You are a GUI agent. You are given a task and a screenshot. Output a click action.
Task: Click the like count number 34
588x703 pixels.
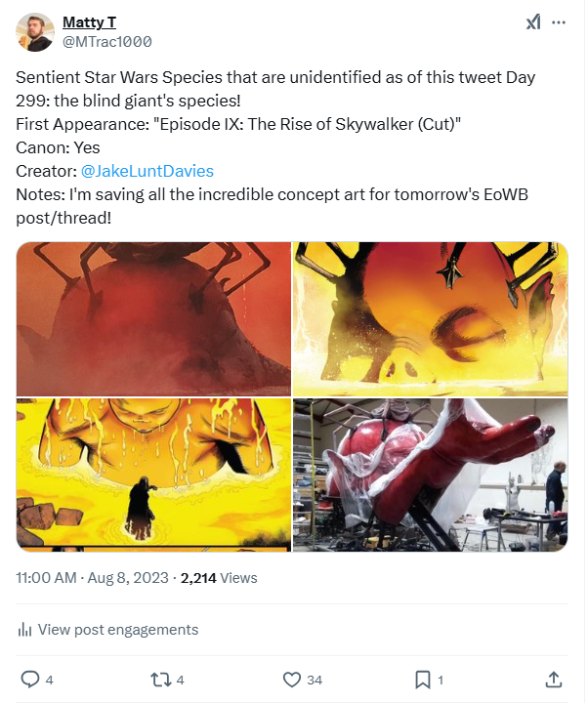[x=315, y=679]
